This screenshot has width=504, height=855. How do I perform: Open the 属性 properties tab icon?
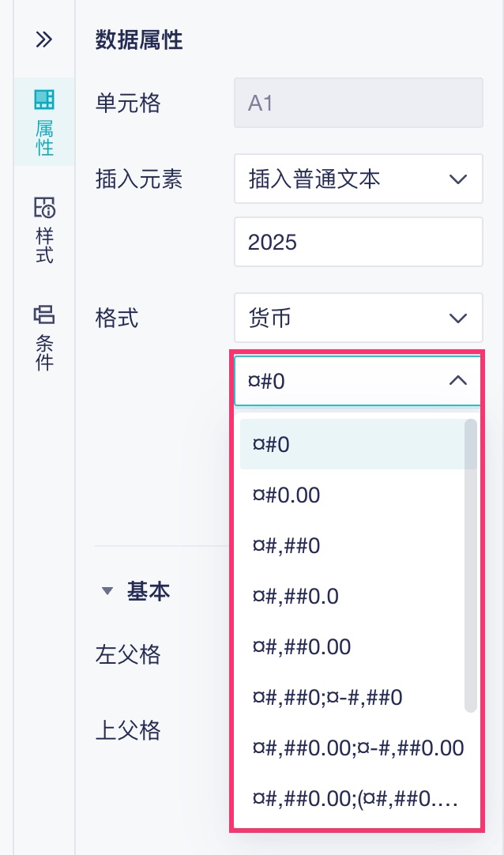click(x=44, y=121)
